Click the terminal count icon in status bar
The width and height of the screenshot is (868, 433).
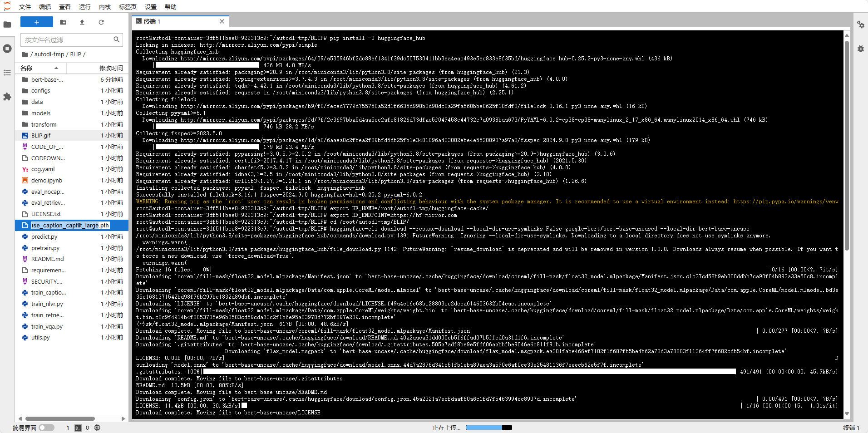[x=78, y=428]
